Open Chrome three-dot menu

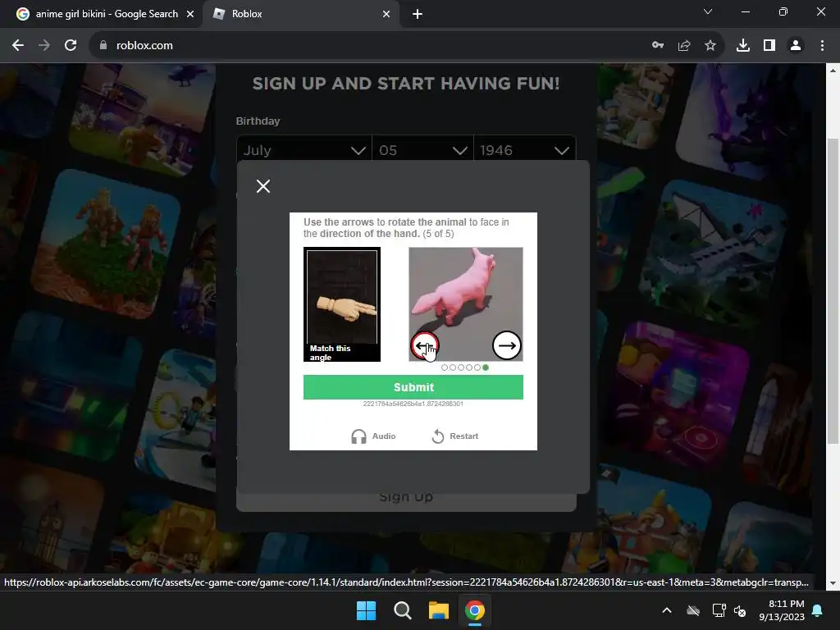point(822,46)
